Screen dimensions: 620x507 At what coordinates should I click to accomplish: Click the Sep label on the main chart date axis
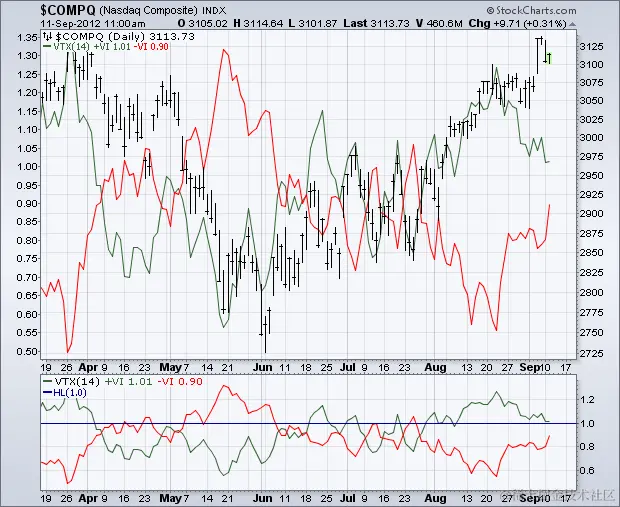point(529,367)
